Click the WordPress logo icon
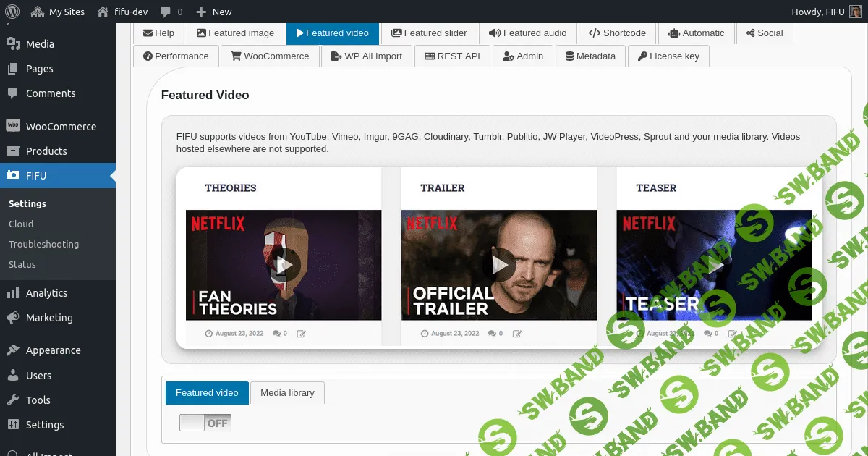This screenshot has height=456, width=868. tap(13, 12)
